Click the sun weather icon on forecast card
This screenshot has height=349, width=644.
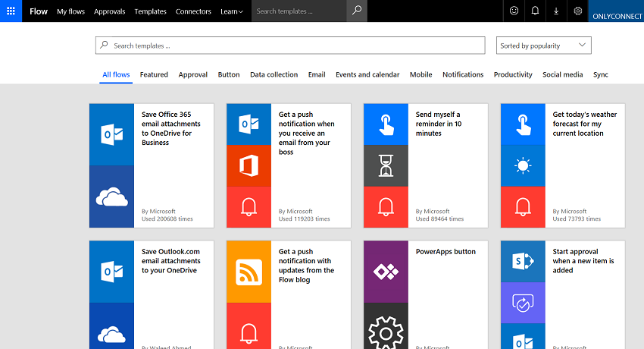tap(523, 165)
